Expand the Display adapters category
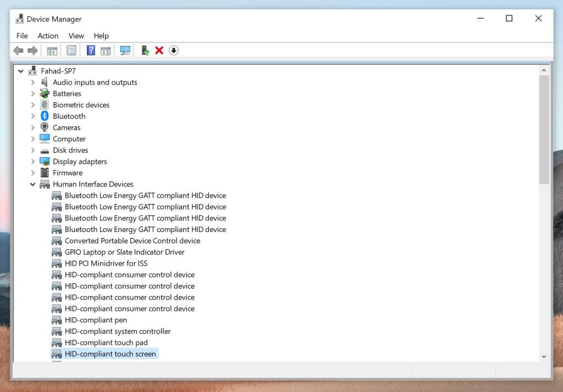Screen dimensions: 563x392 pos(33,162)
